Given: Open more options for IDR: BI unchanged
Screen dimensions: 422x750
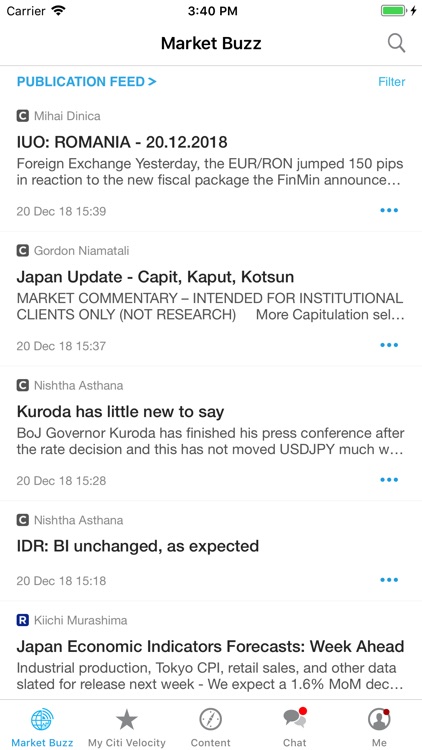Looking at the screenshot, I should (389, 580).
